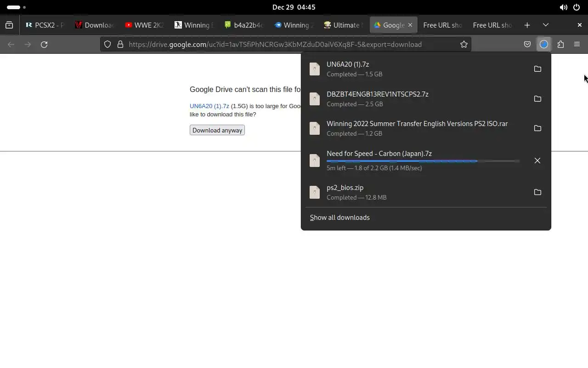Click Need for Speed download progress bar
The image size is (588, 368).
pyautogui.click(x=423, y=161)
